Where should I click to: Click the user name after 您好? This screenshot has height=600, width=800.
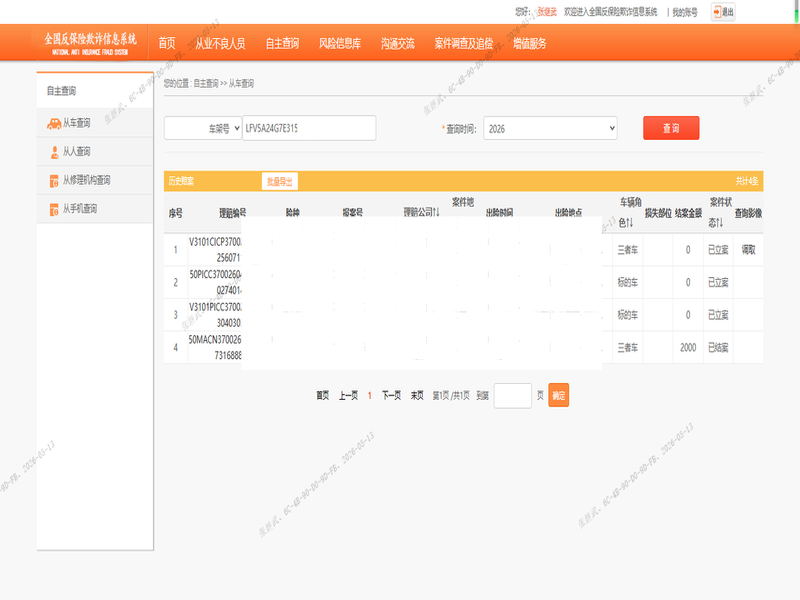(x=546, y=12)
